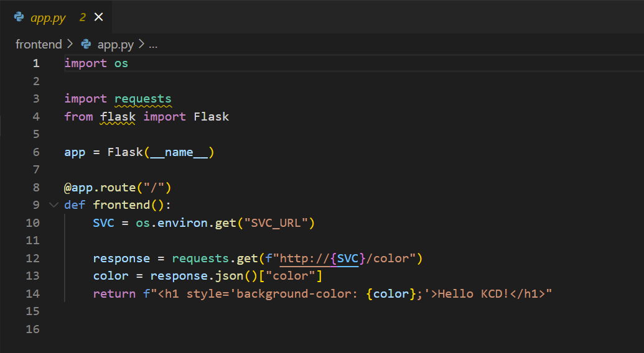Click the empty line 16 in the editor
This screenshot has width=644, height=353.
(249, 329)
